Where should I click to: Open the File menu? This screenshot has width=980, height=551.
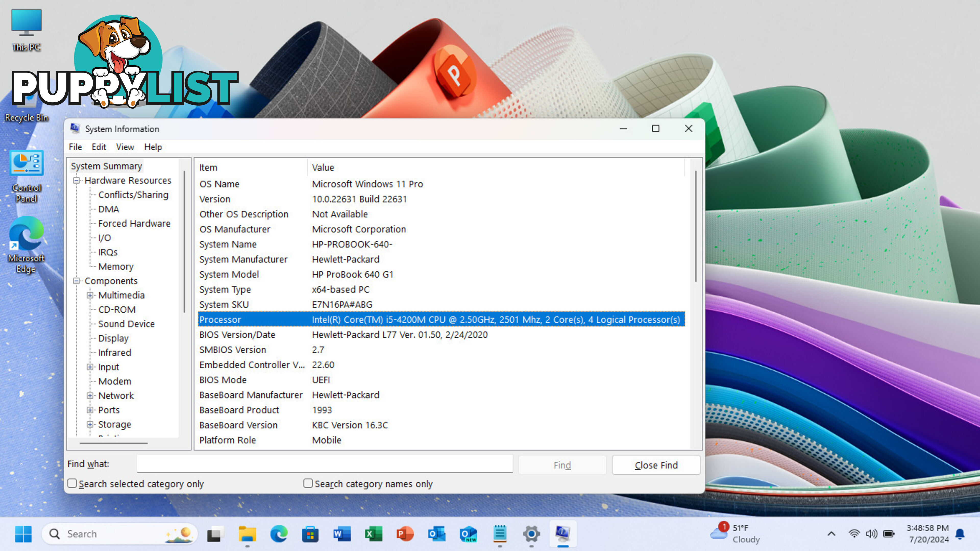click(x=75, y=147)
